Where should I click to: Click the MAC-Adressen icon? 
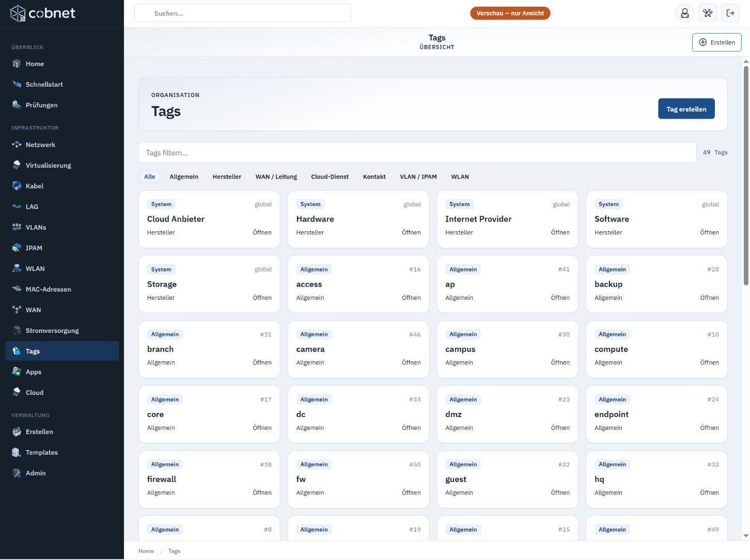click(17, 290)
